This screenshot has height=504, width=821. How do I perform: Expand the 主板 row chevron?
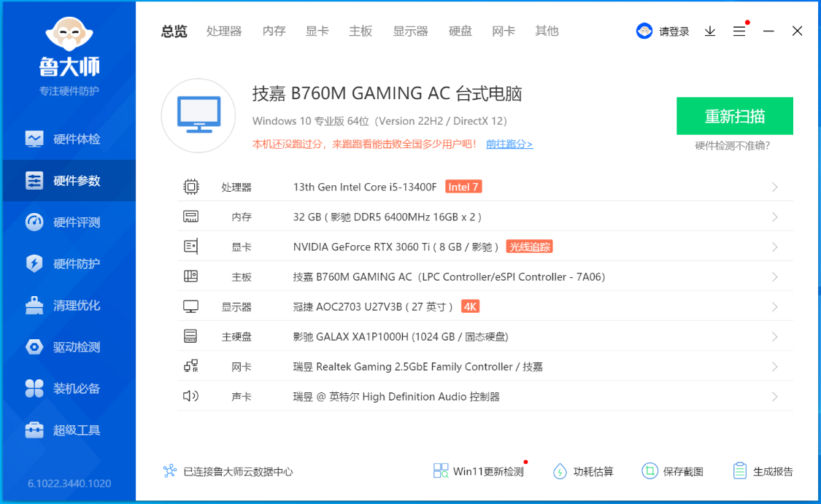(x=775, y=277)
